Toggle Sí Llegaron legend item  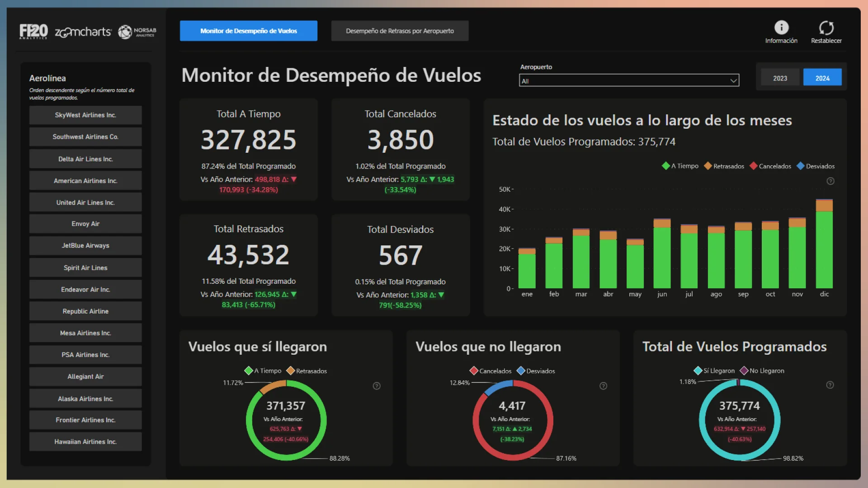pos(714,371)
